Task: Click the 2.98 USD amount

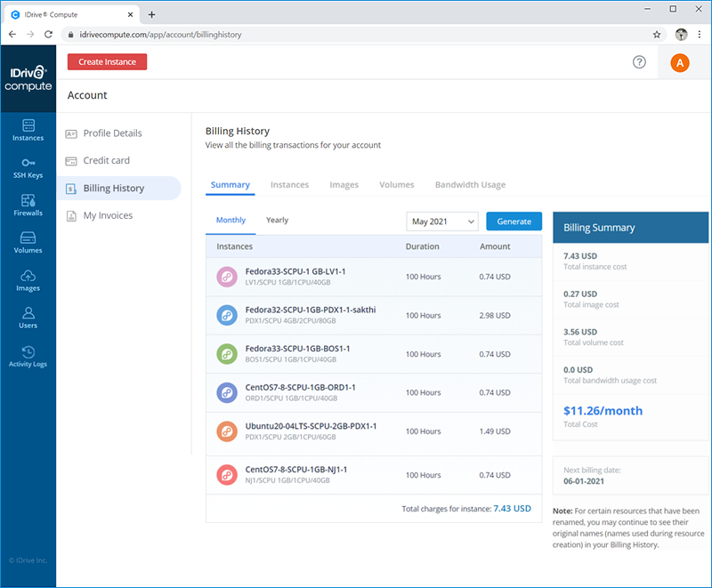Action: pos(495,315)
